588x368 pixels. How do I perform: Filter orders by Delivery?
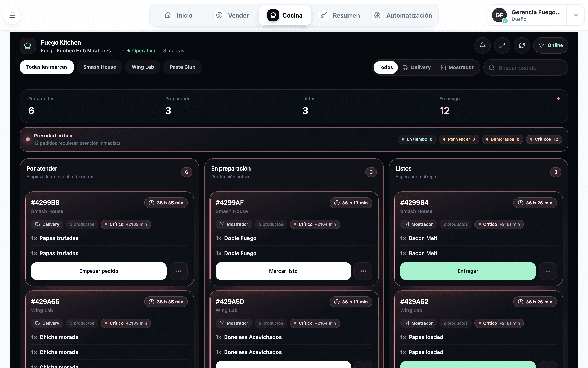pos(416,67)
